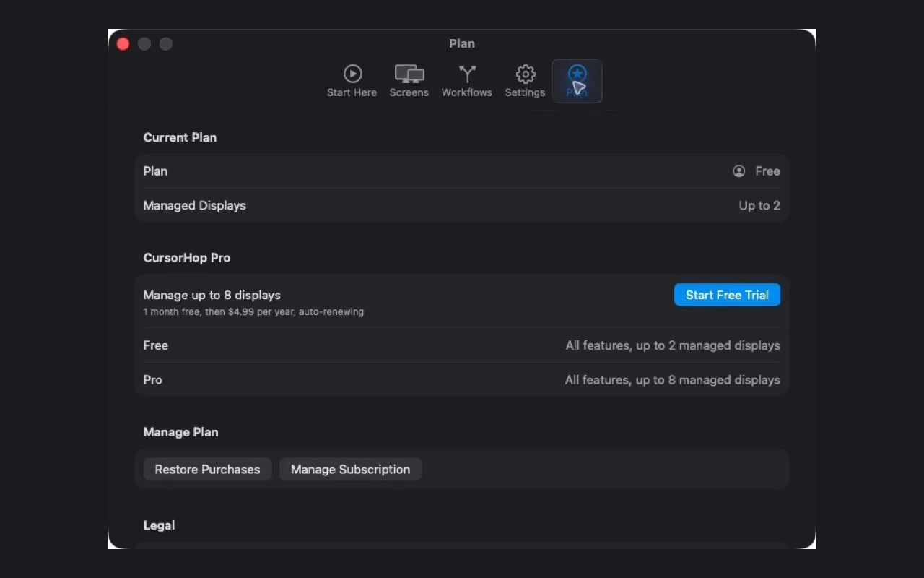This screenshot has width=924, height=578.
Task: Close the Plan window with the red button
Action: [x=123, y=44]
